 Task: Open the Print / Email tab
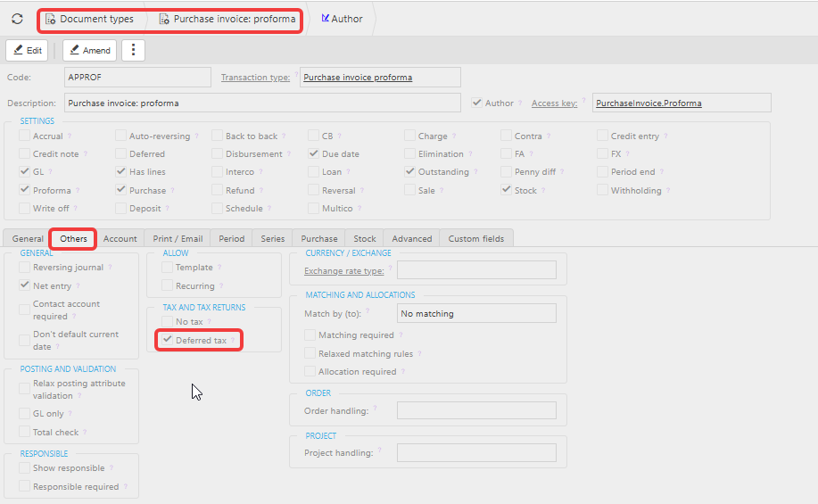(x=178, y=238)
